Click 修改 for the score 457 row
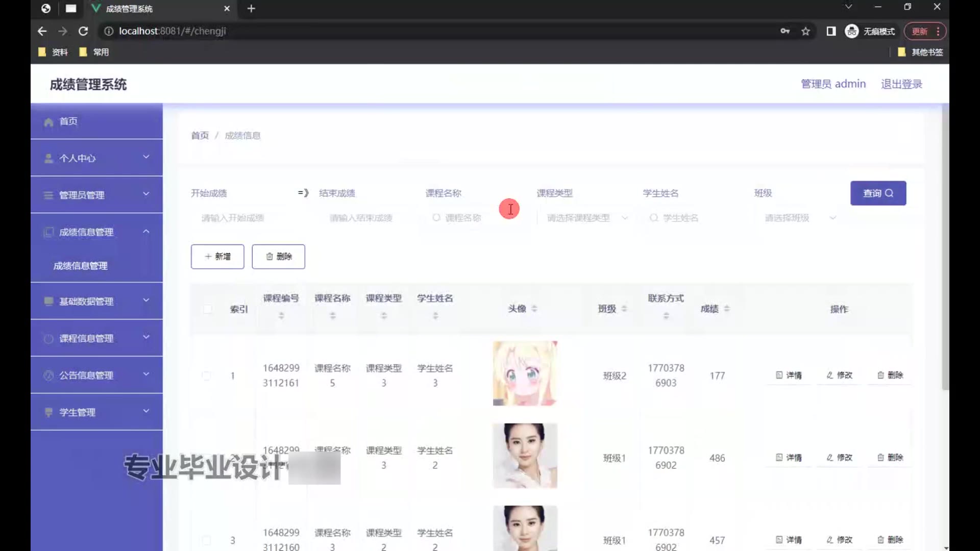The width and height of the screenshot is (980, 551). click(840, 540)
